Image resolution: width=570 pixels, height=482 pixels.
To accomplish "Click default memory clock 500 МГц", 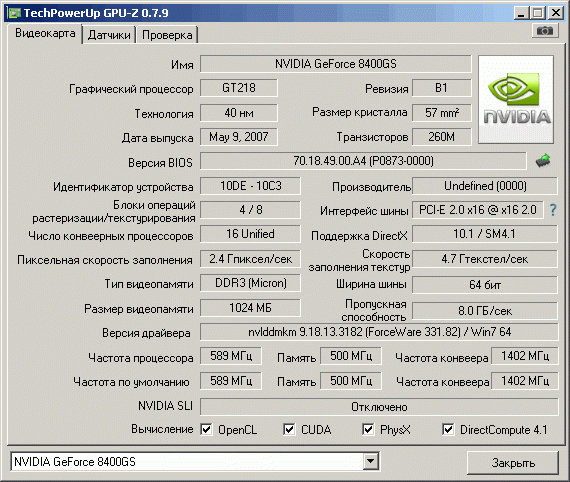I will 351,381.
